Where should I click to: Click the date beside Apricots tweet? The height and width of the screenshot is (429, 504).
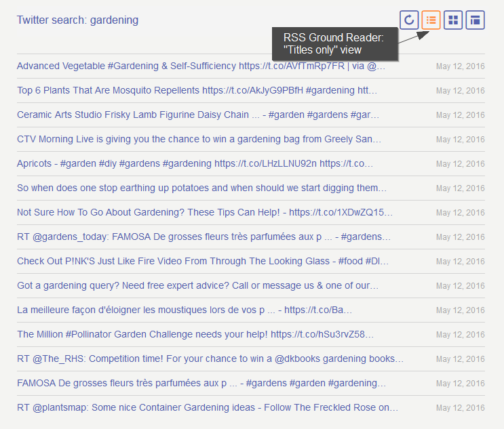(x=461, y=164)
